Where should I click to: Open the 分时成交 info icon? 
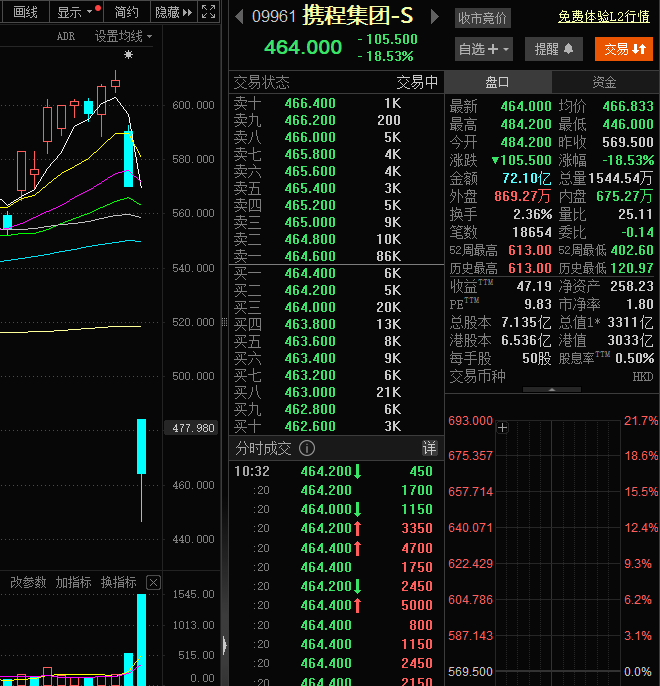pyautogui.click(x=307, y=448)
